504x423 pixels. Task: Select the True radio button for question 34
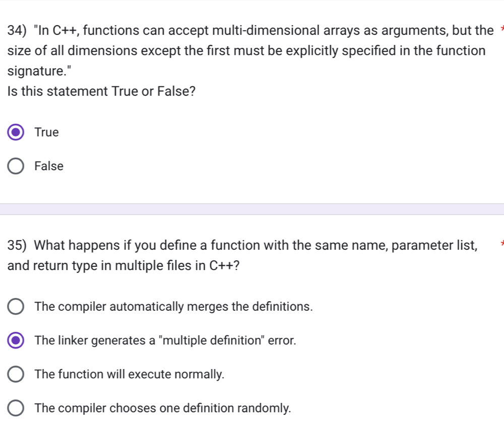coord(16,132)
